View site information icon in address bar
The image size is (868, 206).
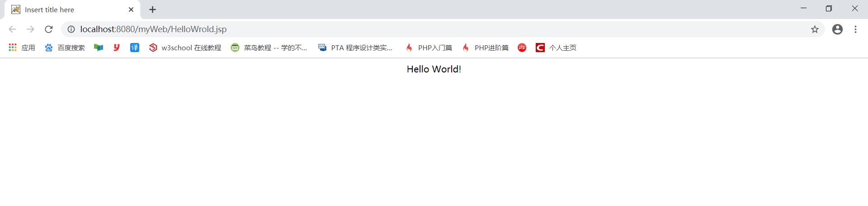(x=71, y=29)
